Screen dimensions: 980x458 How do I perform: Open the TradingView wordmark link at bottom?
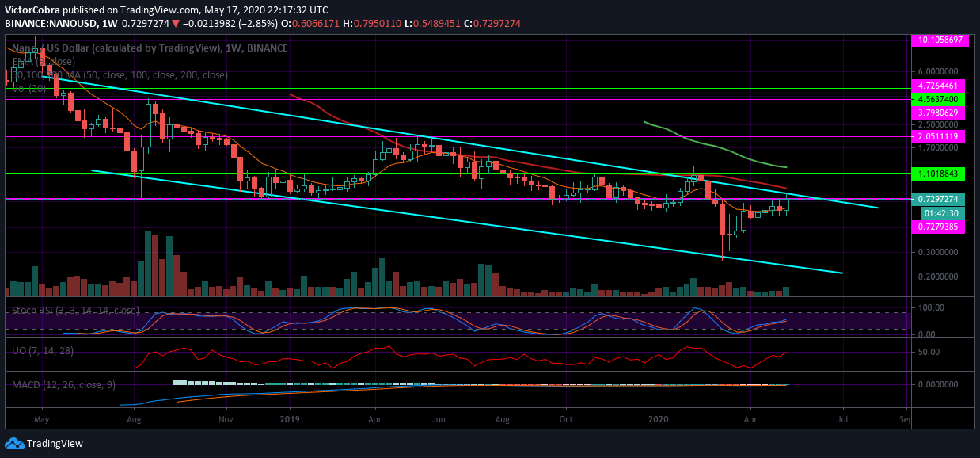[55, 444]
